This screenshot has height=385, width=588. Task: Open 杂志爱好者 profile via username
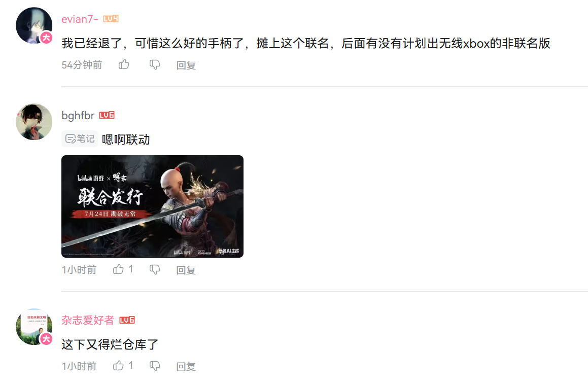(88, 320)
